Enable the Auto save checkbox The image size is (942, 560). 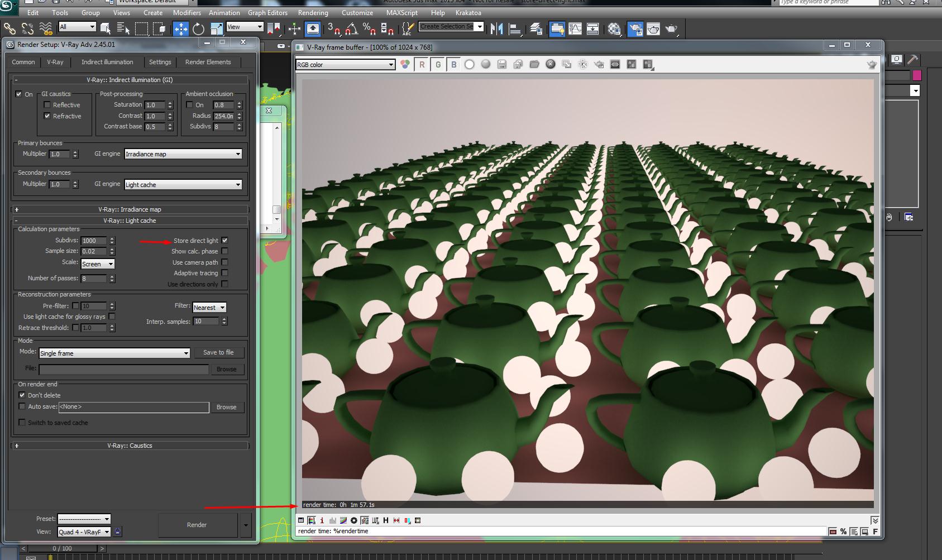click(x=22, y=406)
